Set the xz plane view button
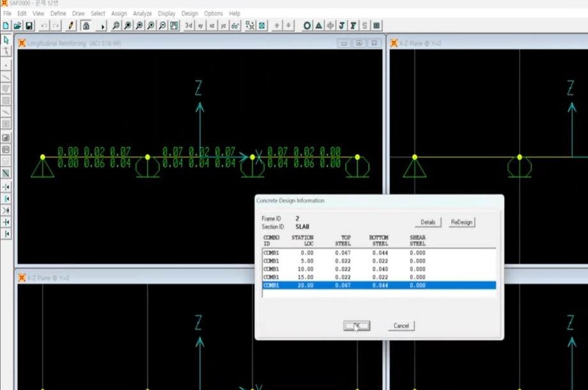 [212, 26]
